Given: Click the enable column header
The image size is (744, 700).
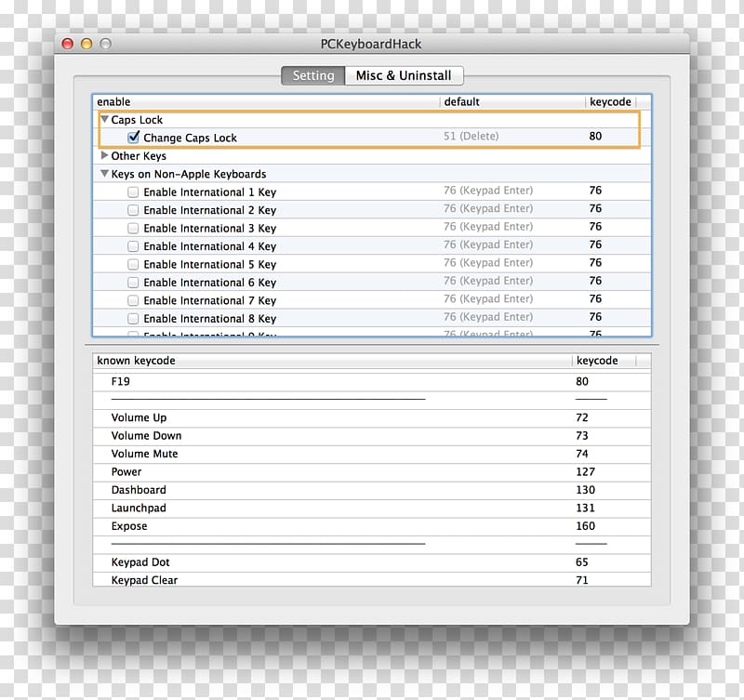Looking at the screenshot, I should coord(267,101).
